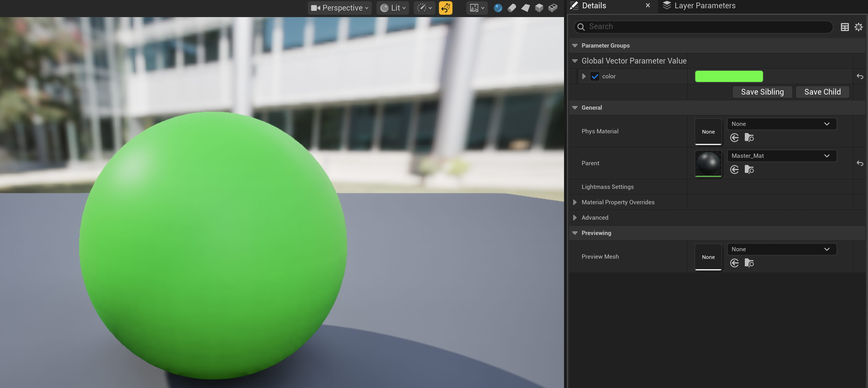The width and height of the screenshot is (868, 388).
Task: Set preview mesh to cube primitive
Action: click(x=539, y=8)
